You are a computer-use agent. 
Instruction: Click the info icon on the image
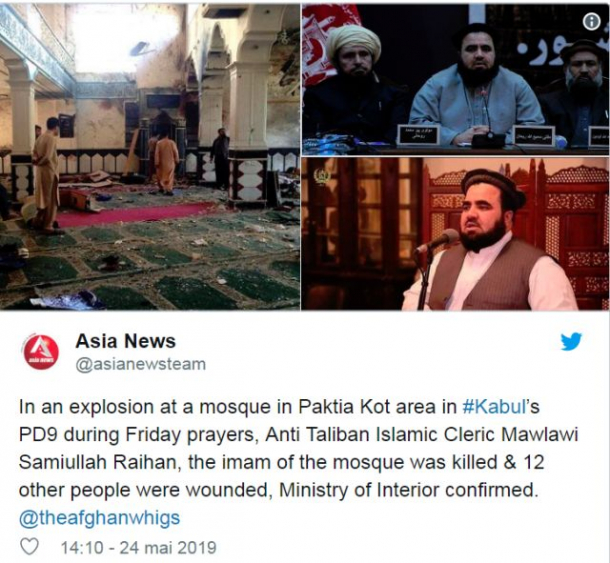(591, 22)
